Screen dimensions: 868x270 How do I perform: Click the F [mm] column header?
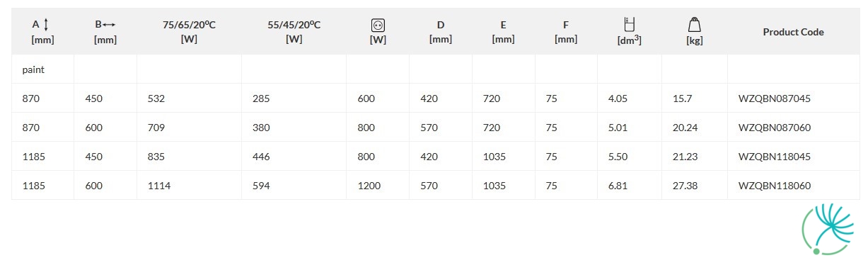coord(566,32)
